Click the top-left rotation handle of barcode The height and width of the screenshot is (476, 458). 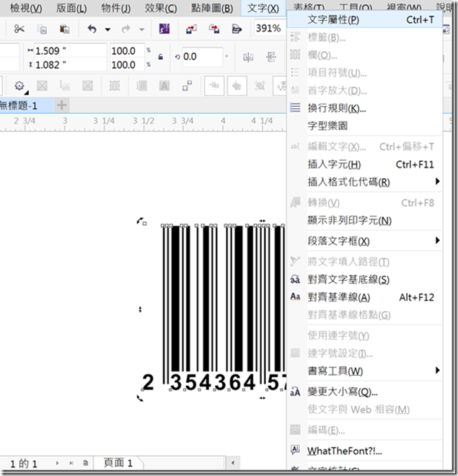tap(141, 221)
